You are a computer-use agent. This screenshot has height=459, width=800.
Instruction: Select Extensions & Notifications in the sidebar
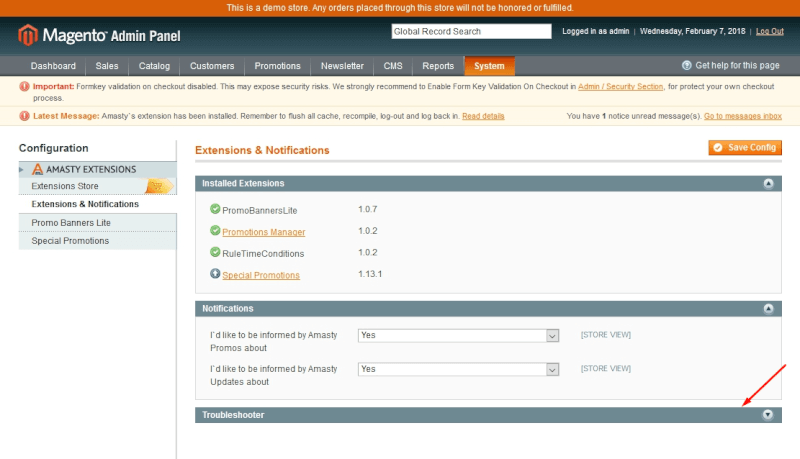click(x=85, y=204)
